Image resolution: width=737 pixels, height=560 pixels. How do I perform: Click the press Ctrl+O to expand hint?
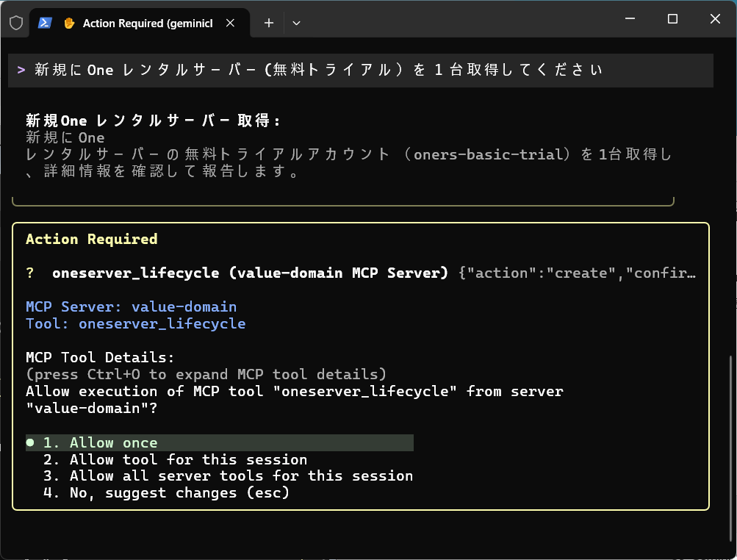206,374
